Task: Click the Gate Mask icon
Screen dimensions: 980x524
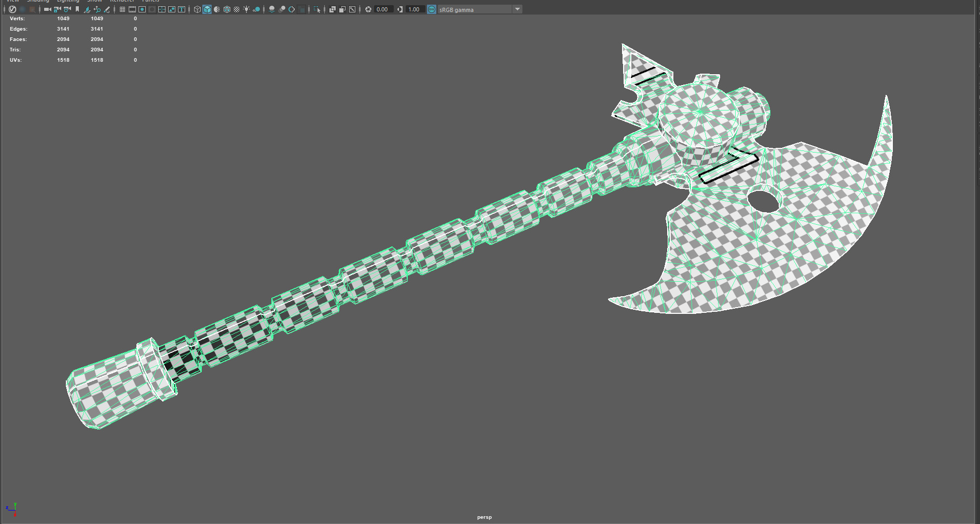Action: click(x=152, y=9)
